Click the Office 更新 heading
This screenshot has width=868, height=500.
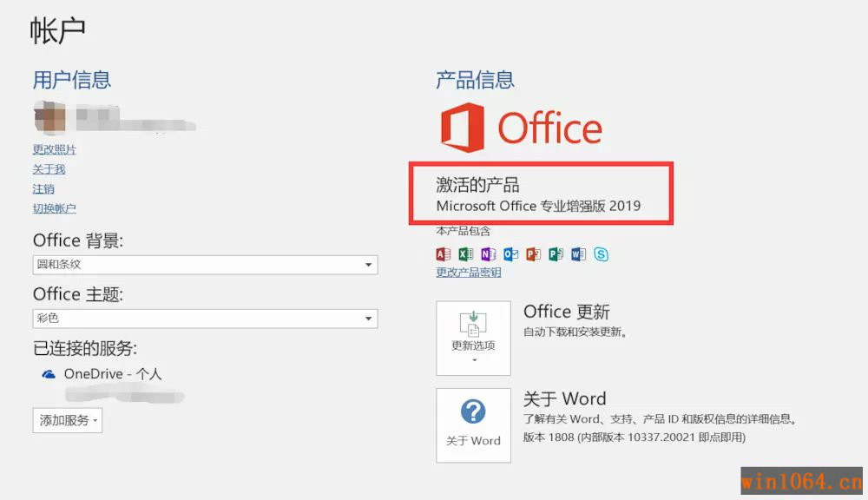coord(566,312)
